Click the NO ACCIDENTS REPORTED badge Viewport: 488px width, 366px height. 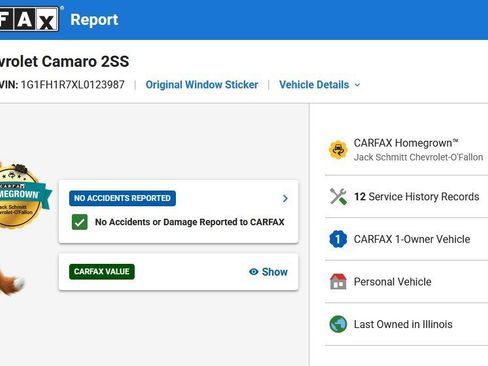122,198
